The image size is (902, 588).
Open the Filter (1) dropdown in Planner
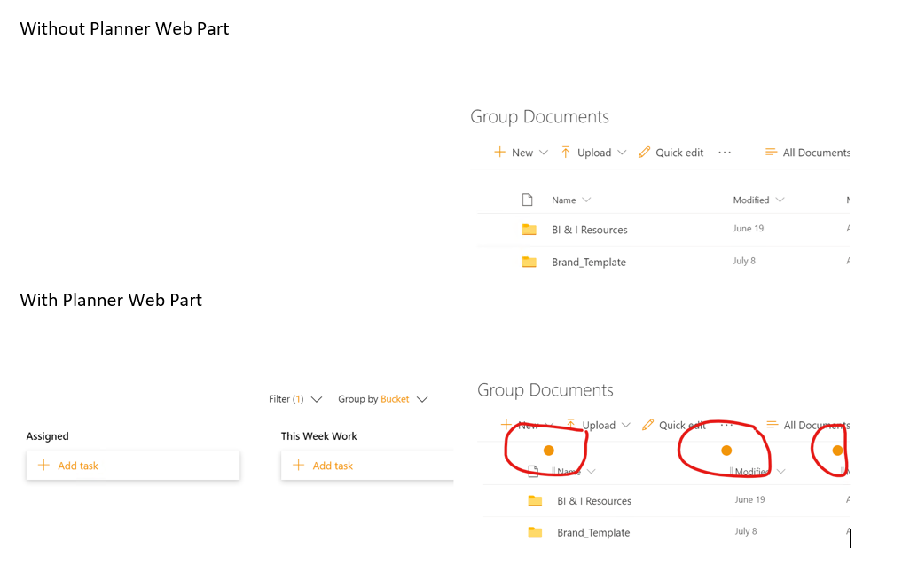[x=295, y=399]
